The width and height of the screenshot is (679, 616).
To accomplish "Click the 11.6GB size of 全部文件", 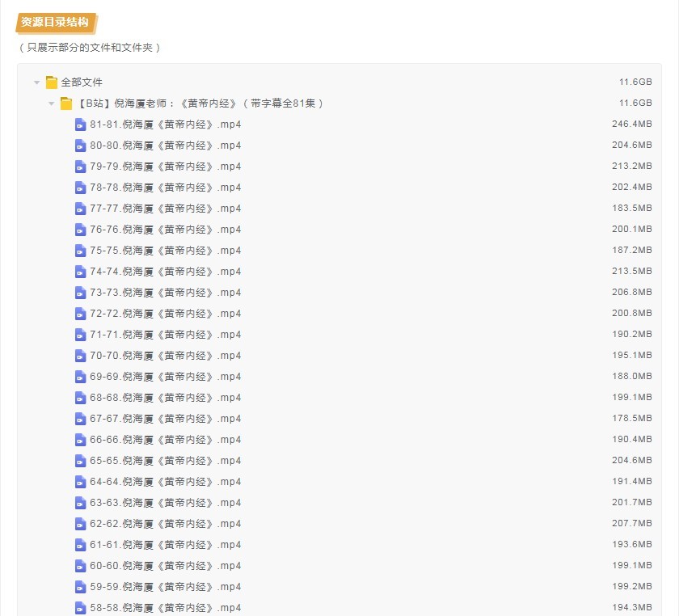I will [635, 82].
